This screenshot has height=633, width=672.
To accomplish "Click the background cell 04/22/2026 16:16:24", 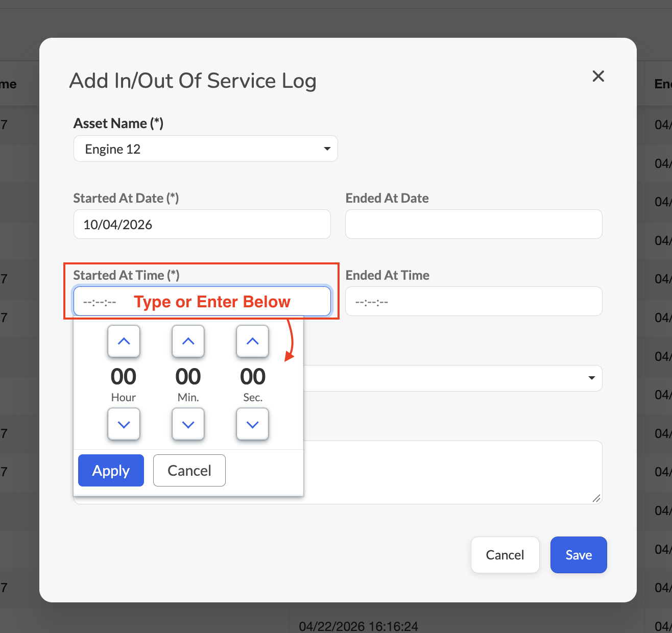I will pos(358,626).
